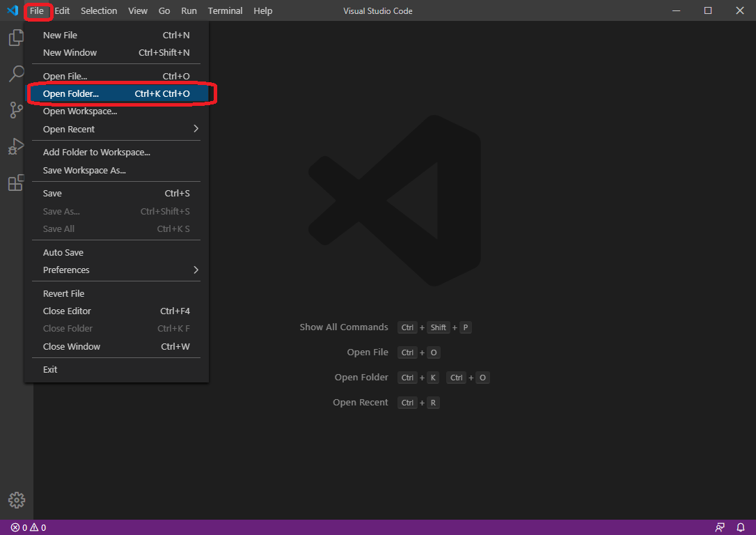Screen dimensions: 756x535
Task: Open the Source Control view icon
Action: 16,110
